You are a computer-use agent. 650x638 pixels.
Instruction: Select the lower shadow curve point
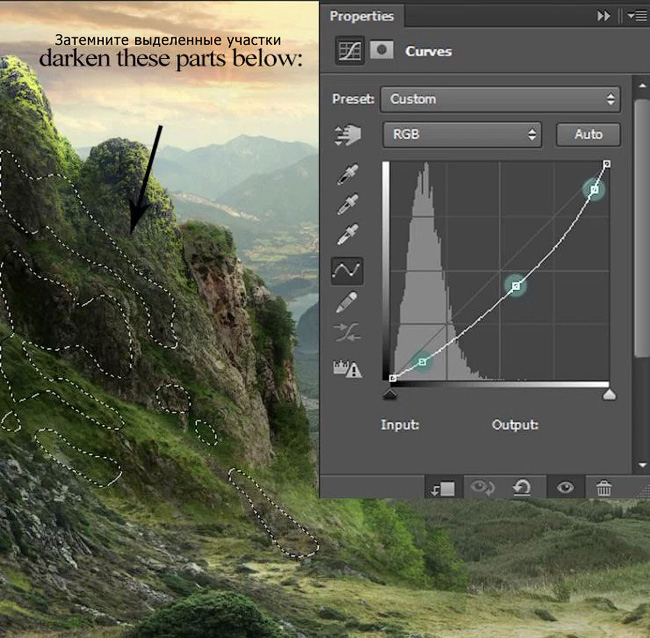point(422,362)
